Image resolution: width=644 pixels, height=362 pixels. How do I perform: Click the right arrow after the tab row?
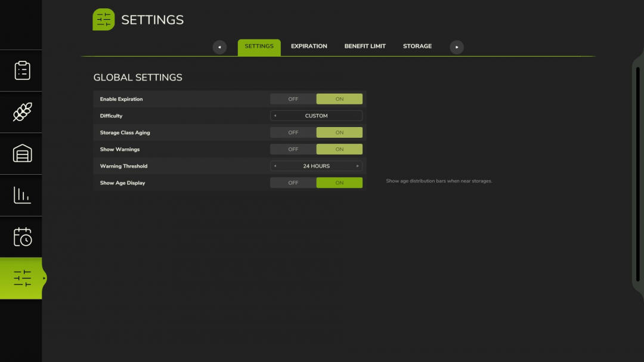pos(456,47)
